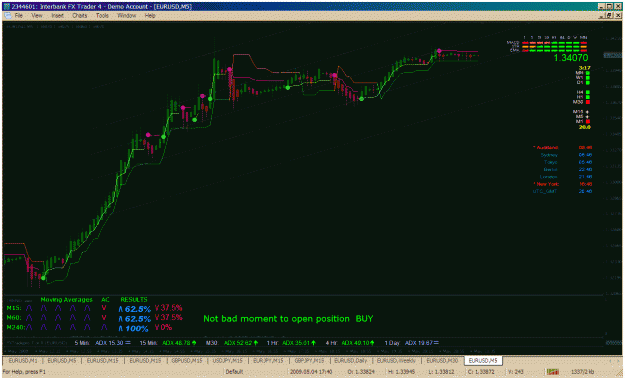Click the London session clock label

tap(549, 177)
